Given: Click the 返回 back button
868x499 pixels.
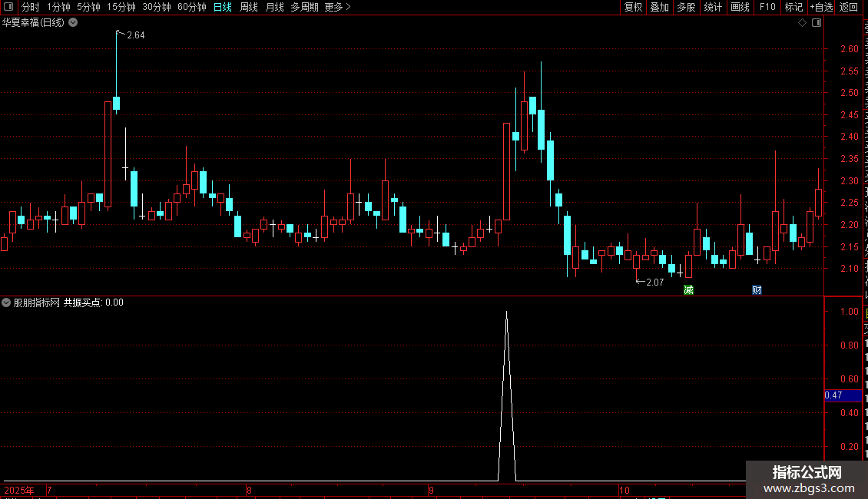Looking at the screenshot, I should click(x=849, y=7).
